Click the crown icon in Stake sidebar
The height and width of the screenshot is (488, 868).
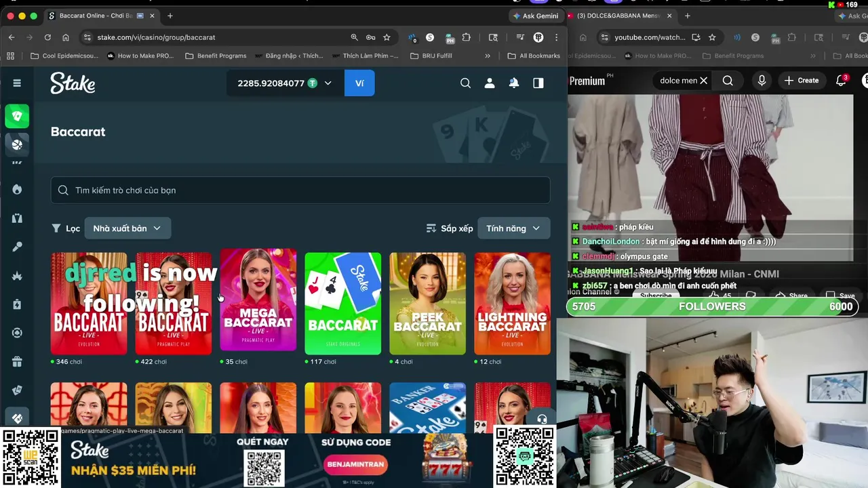click(x=17, y=276)
